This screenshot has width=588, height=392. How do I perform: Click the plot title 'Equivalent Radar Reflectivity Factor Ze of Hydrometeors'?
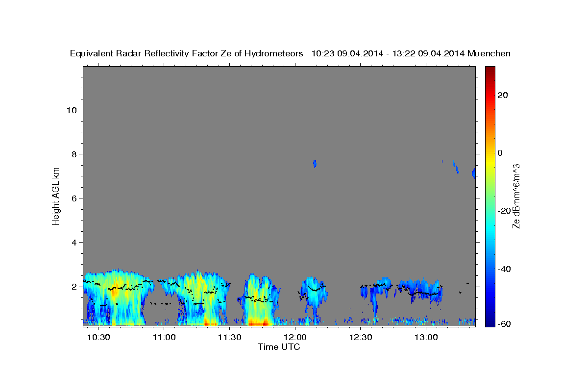pos(187,53)
